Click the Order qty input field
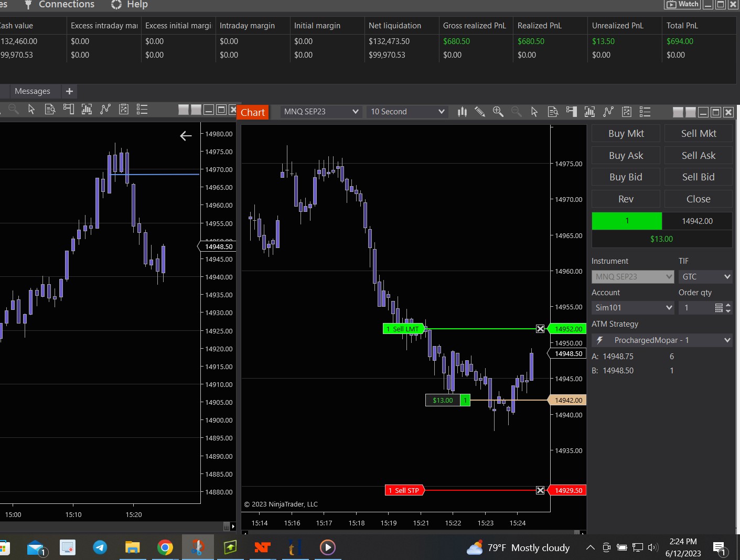Viewport: 740px width, 560px height. [x=696, y=308]
